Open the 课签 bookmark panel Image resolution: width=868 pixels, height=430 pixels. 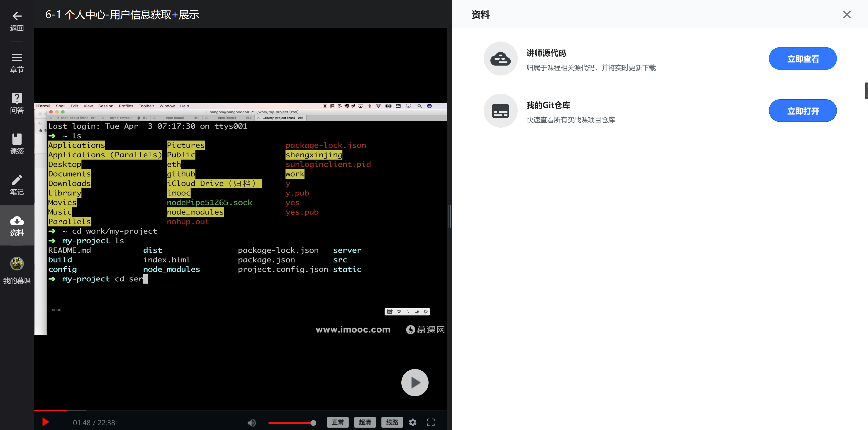tap(17, 144)
